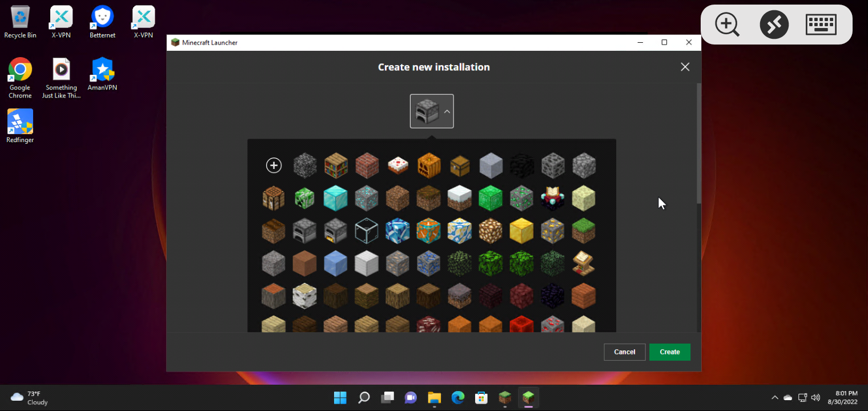Add a custom icon with the plus button
Screen dimensions: 868x411
tap(274, 166)
